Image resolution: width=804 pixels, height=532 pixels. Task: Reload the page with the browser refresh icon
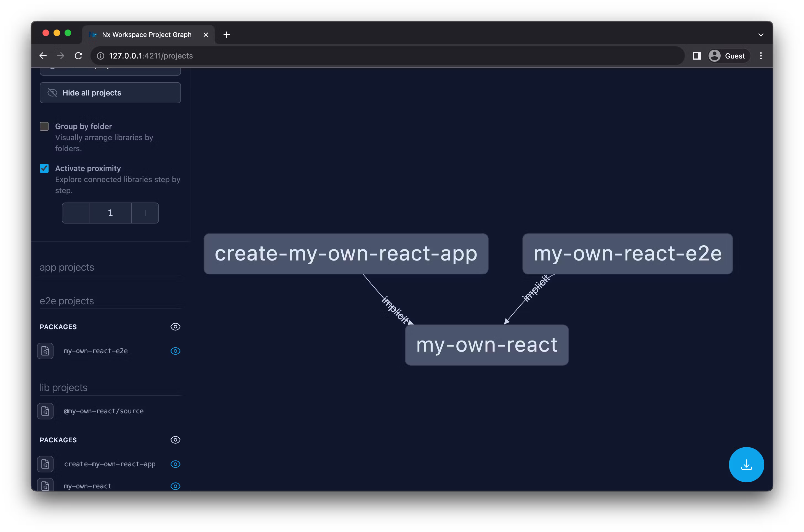[x=78, y=56]
